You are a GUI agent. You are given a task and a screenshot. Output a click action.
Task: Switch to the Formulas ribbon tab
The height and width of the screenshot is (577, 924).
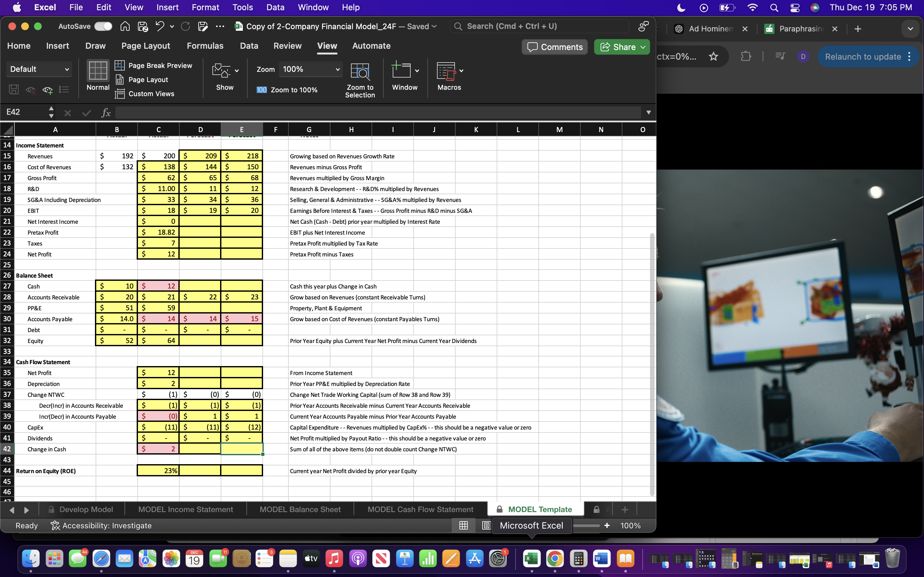pos(205,46)
